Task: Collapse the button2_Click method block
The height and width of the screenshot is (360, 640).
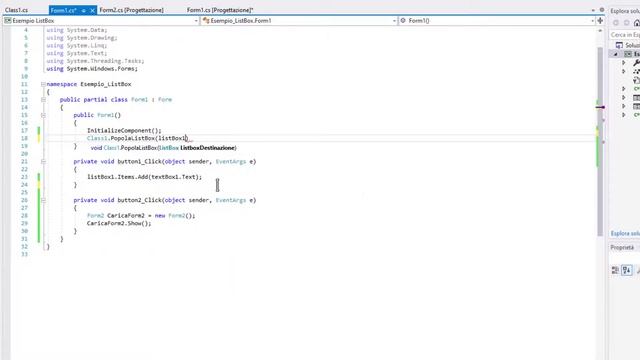Action: click(x=43, y=200)
